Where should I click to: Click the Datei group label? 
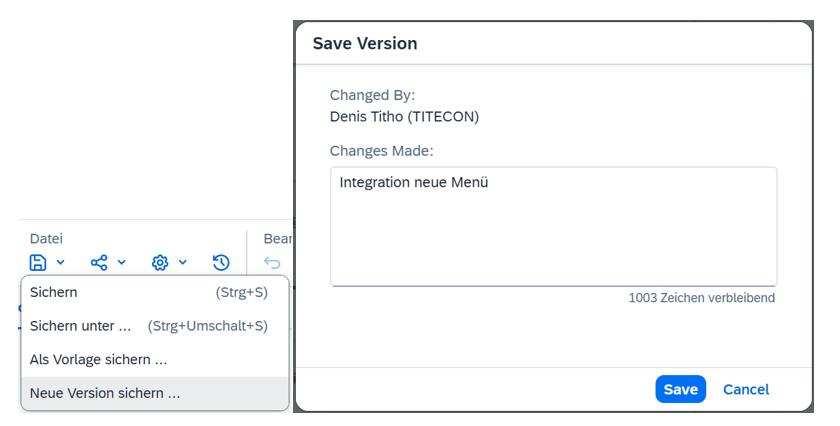pos(46,238)
